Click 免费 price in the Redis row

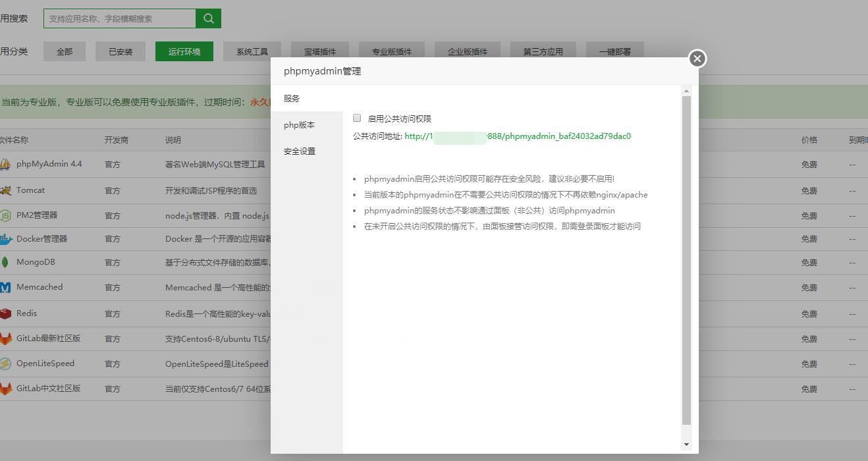(809, 313)
